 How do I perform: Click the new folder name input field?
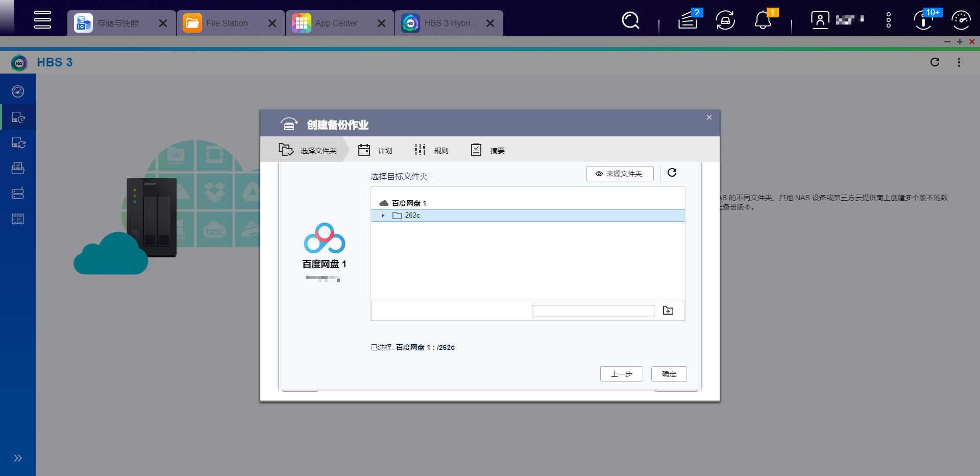593,311
